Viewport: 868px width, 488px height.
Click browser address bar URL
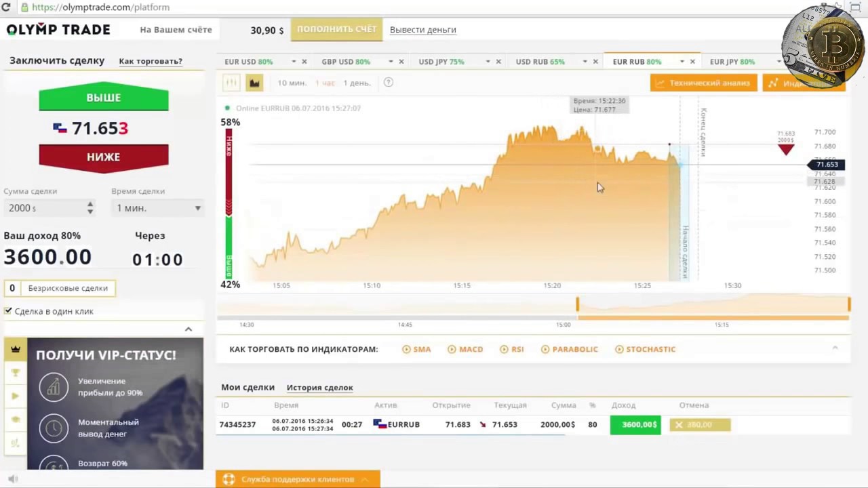[100, 7]
